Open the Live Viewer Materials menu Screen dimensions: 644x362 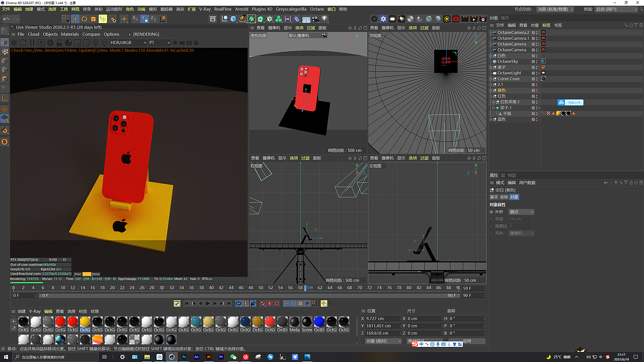pyautogui.click(x=70, y=34)
